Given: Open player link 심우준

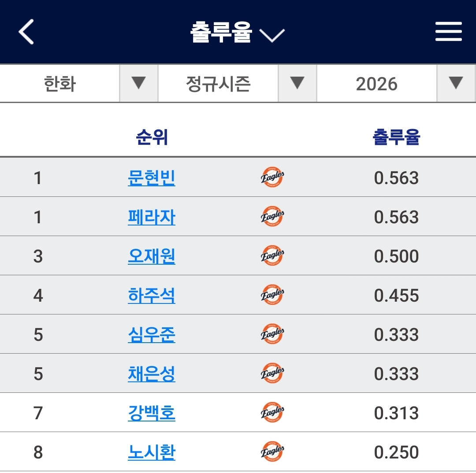Looking at the screenshot, I should pos(152,335).
